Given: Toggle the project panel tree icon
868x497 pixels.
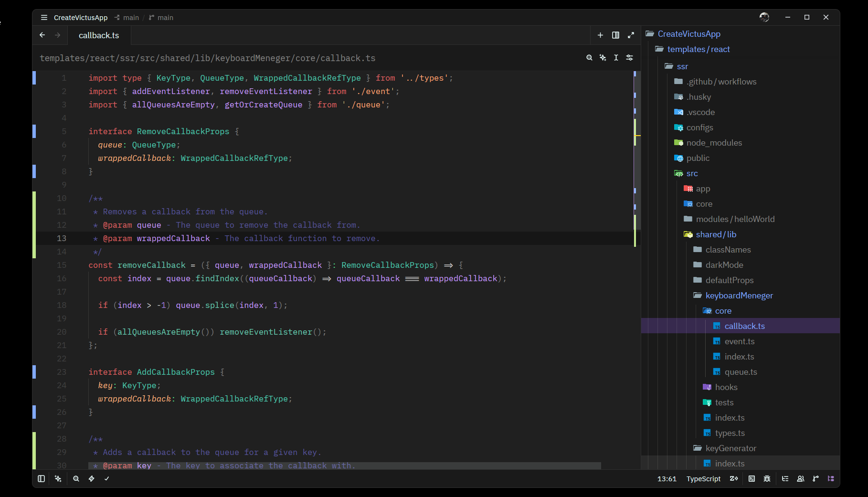Looking at the screenshot, I should [x=831, y=478].
